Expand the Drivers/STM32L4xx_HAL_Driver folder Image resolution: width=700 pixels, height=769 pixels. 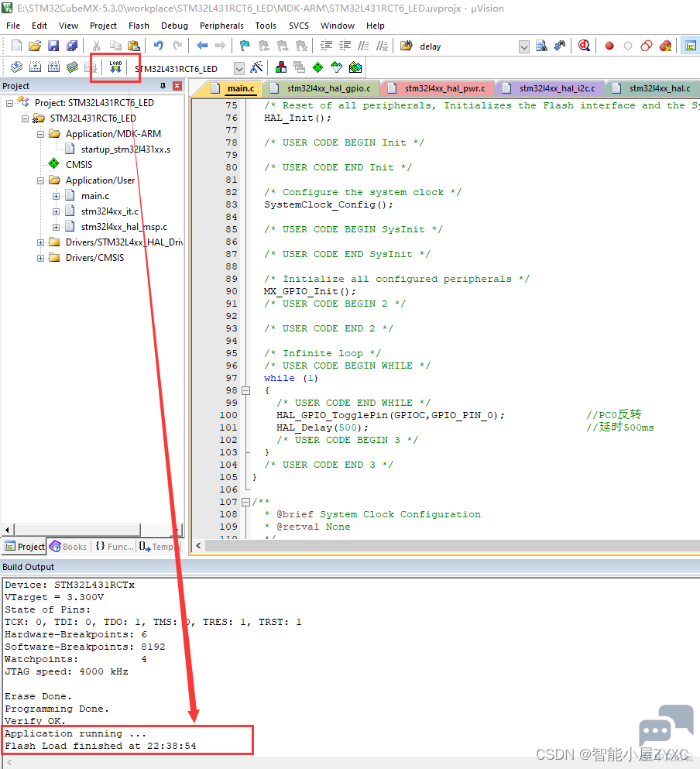41,242
